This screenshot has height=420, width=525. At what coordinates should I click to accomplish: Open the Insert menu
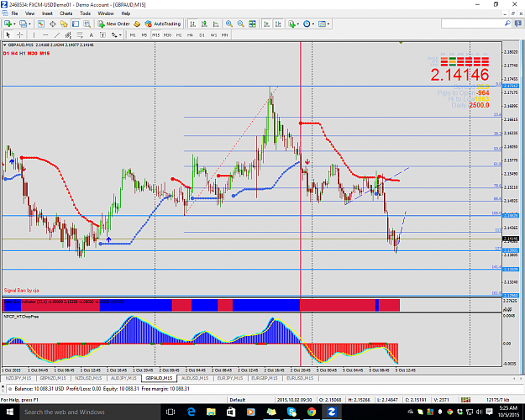pos(47,13)
